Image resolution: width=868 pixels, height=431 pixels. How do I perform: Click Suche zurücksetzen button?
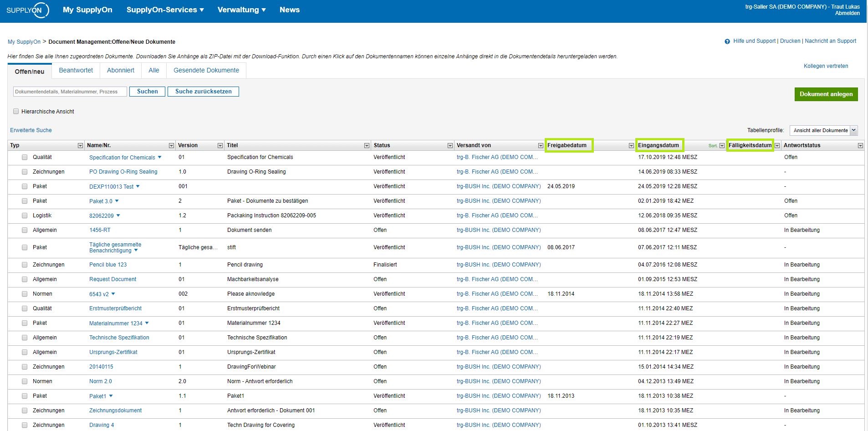(x=203, y=92)
